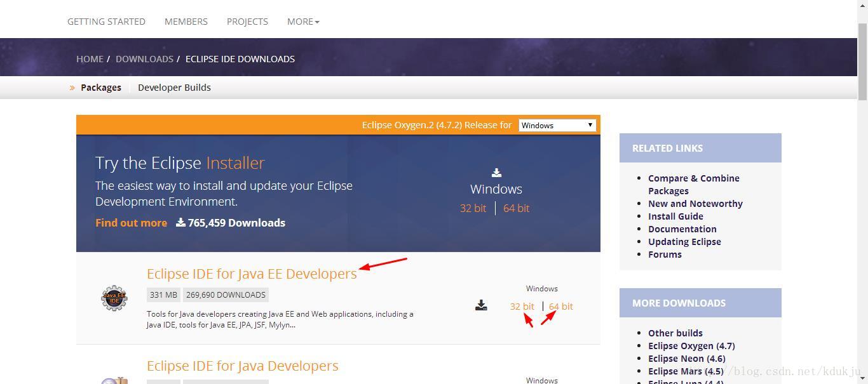Go to HOME breadcrumb
The height and width of the screenshot is (384, 868).
90,58
